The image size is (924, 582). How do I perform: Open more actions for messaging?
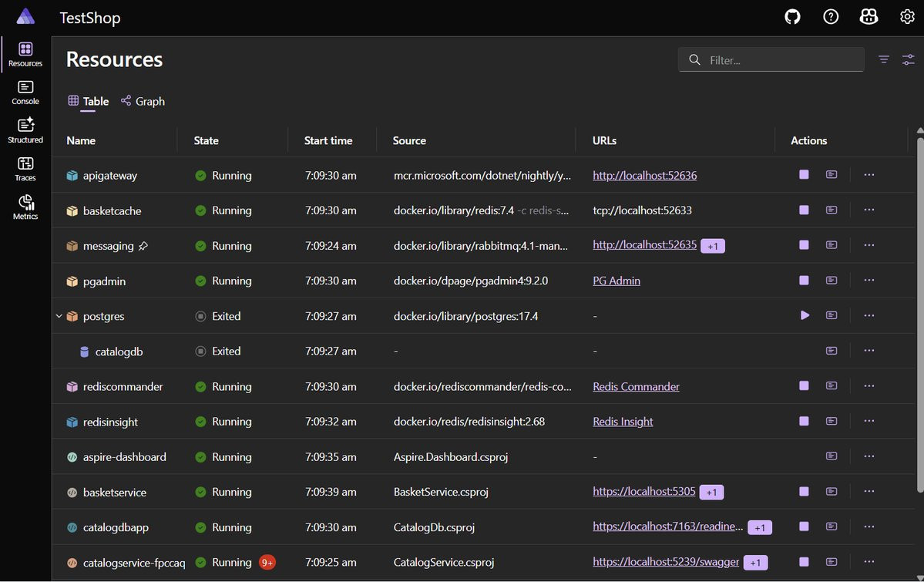point(869,244)
